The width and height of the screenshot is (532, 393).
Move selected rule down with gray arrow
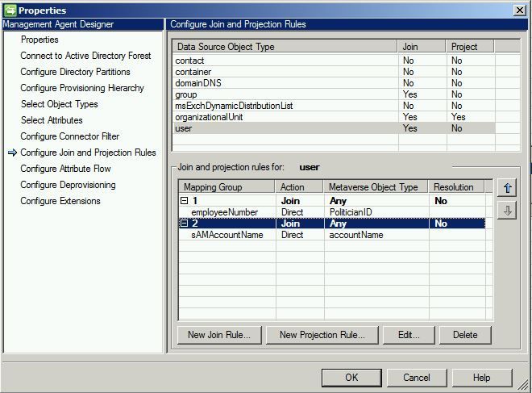[x=507, y=211]
